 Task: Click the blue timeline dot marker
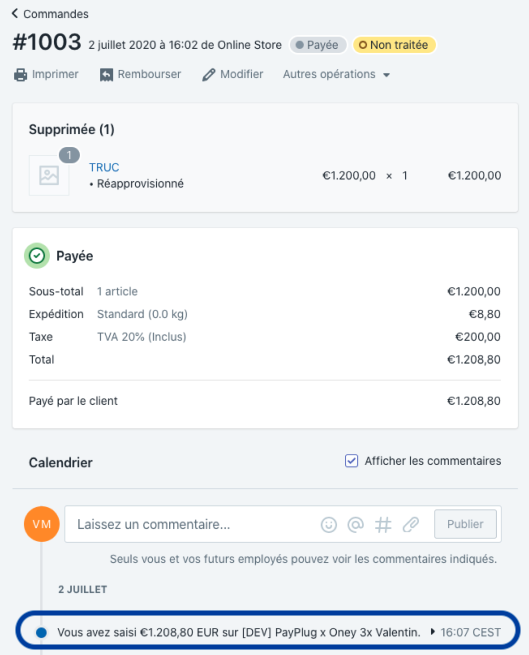click(x=41, y=632)
